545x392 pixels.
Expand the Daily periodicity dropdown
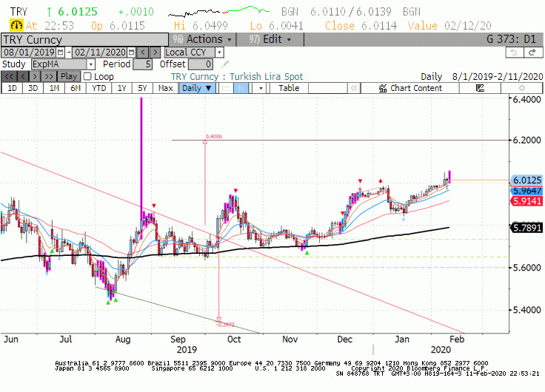coord(197,88)
